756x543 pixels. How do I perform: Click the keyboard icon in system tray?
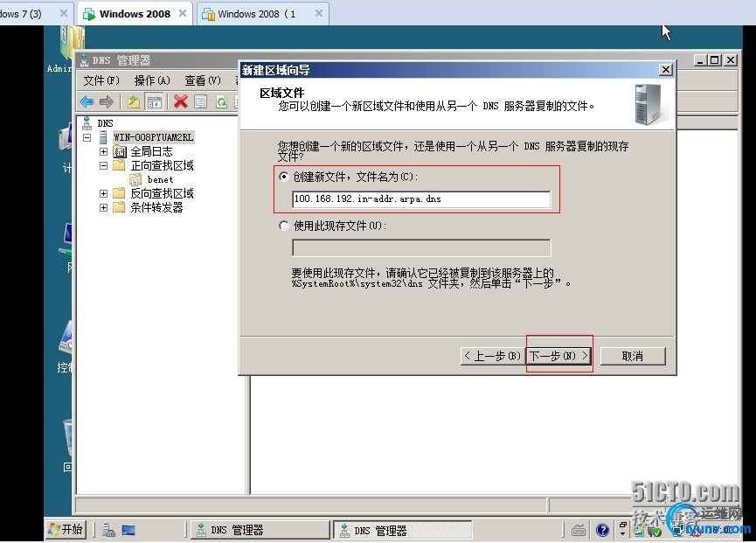579,531
